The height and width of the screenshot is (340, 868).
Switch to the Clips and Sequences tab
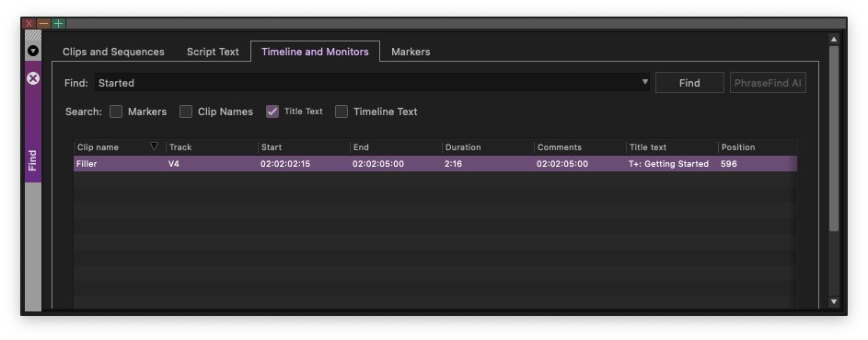(x=113, y=52)
